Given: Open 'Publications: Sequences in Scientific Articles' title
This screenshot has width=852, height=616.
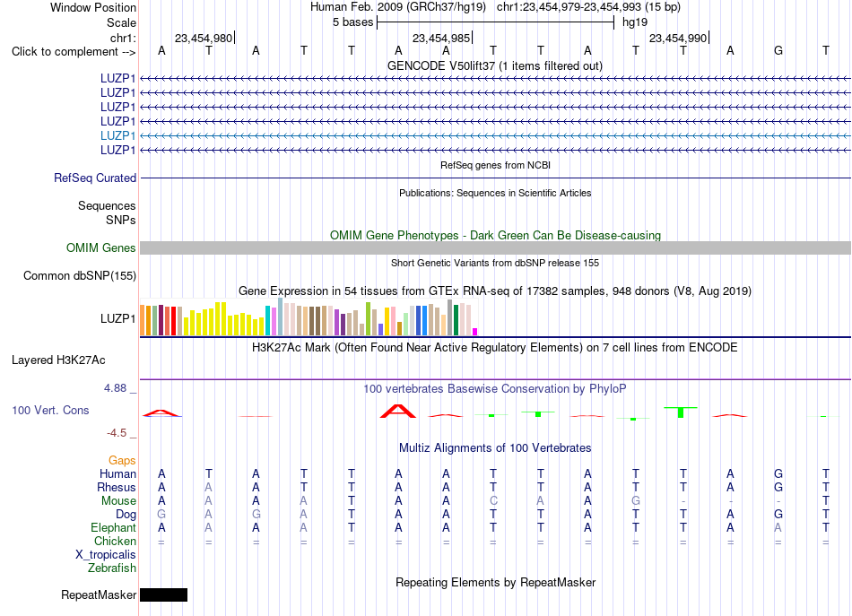Looking at the screenshot, I should [495, 193].
